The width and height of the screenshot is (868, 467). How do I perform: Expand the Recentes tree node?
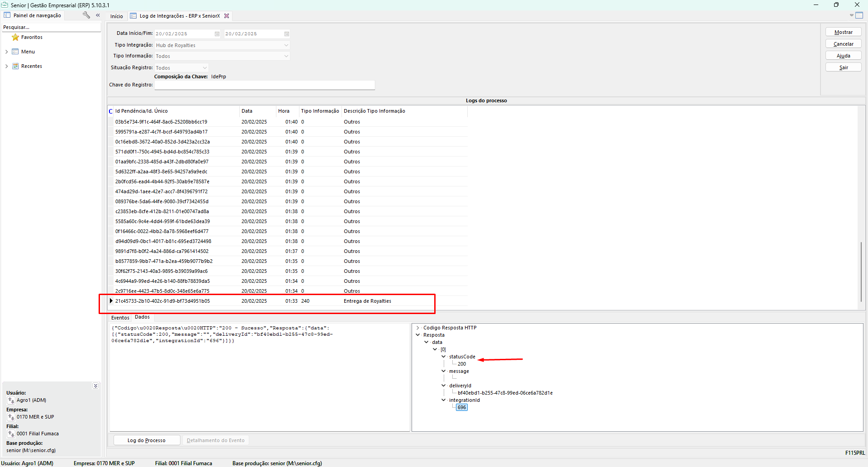[6, 66]
